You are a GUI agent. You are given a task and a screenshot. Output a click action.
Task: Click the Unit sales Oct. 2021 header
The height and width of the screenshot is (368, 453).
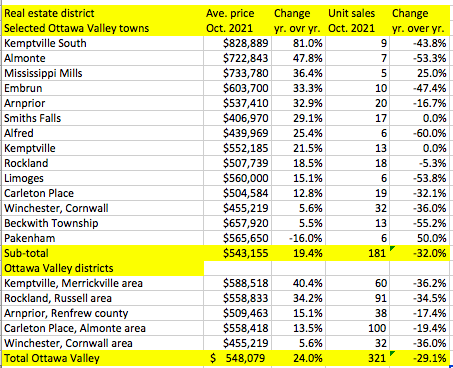click(x=357, y=21)
